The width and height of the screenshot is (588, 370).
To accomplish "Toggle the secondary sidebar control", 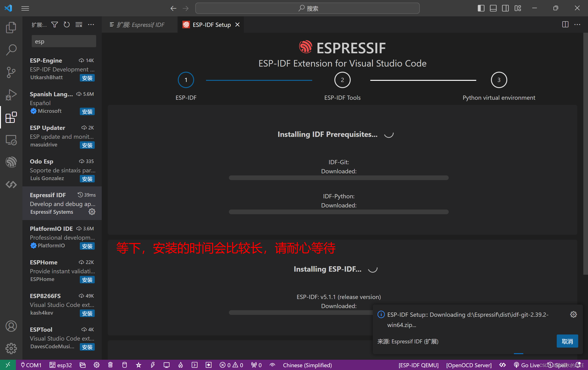I will 505,8.
